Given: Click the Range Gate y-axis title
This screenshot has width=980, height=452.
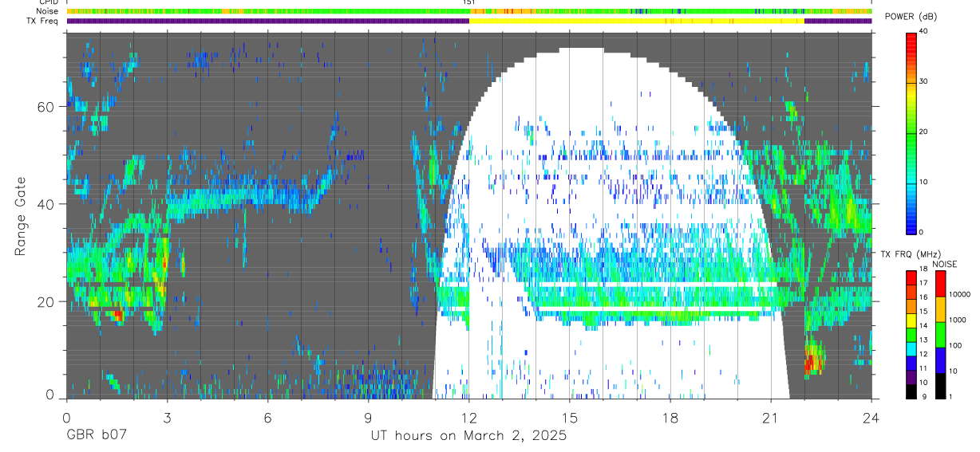Looking at the screenshot, I should click(21, 216).
